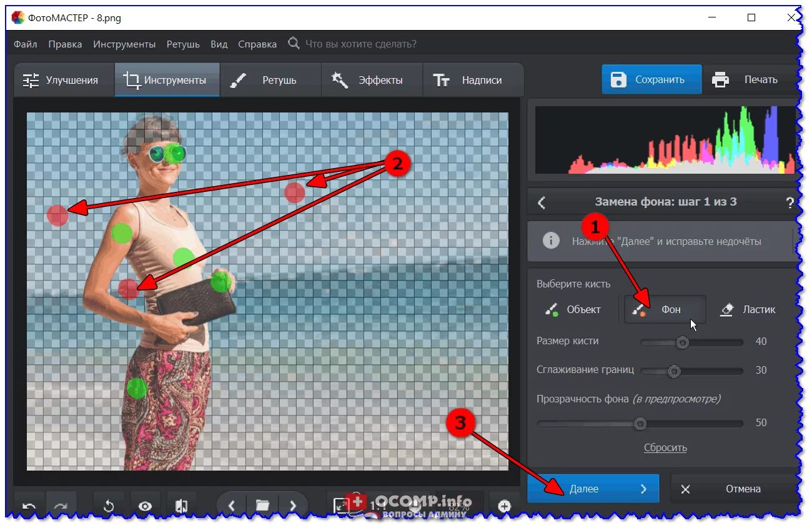The width and height of the screenshot is (812, 528).
Task: Click the search magnifier icon in menu bar
Action: pyautogui.click(x=294, y=44)
